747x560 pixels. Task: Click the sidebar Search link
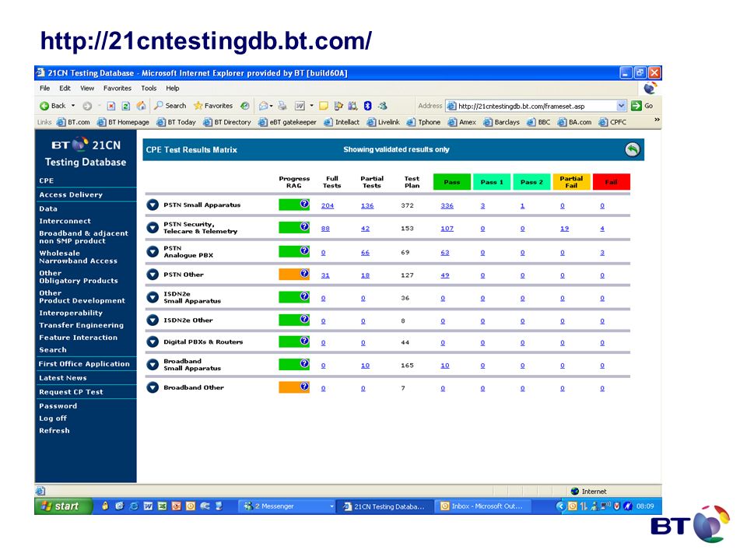53,349
